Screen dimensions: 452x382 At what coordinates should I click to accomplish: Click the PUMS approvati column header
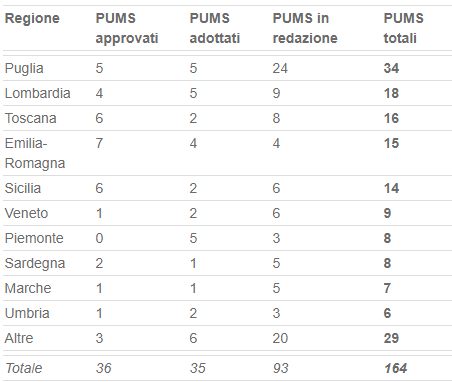coord(127,28)
